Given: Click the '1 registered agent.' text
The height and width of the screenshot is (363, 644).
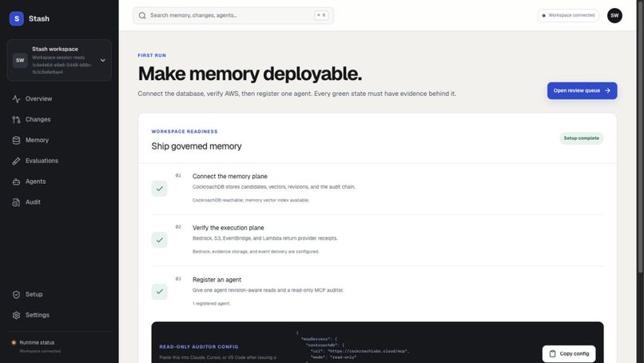Looking at the screenshot, I should [x=212, y=303].
